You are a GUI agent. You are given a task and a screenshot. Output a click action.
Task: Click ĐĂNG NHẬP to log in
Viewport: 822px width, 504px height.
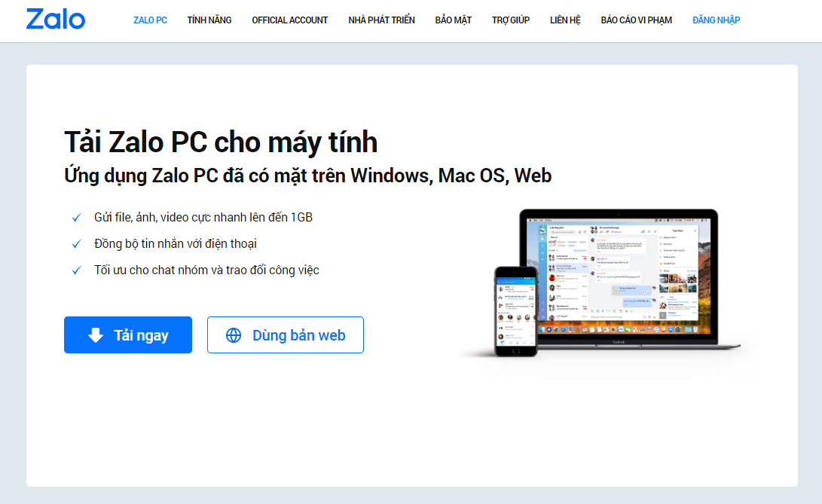[716, 20]
